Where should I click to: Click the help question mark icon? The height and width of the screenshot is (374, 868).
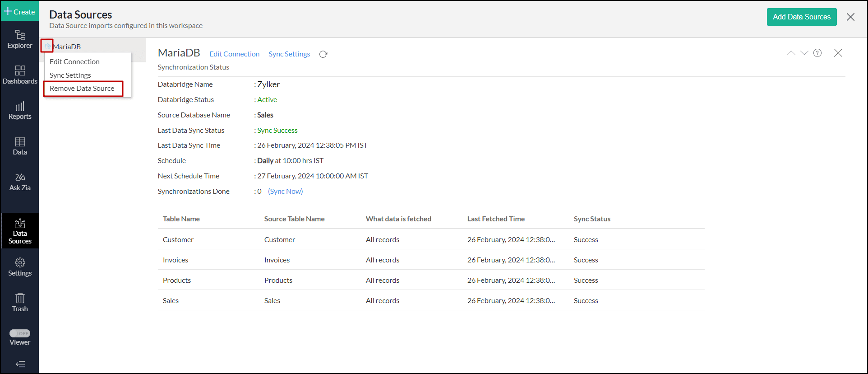click(817, 53)
